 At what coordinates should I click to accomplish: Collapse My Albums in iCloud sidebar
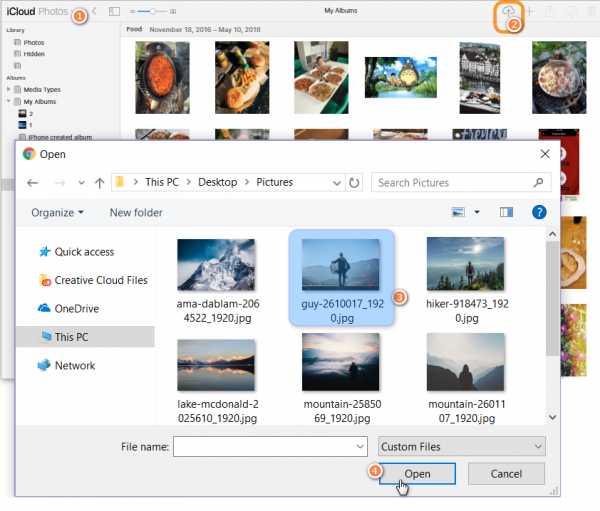coord(8,101)
